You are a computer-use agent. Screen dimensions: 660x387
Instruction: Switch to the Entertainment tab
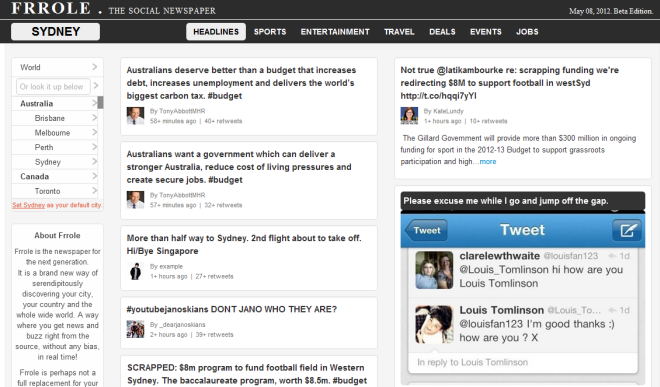[x=335, y=32]
